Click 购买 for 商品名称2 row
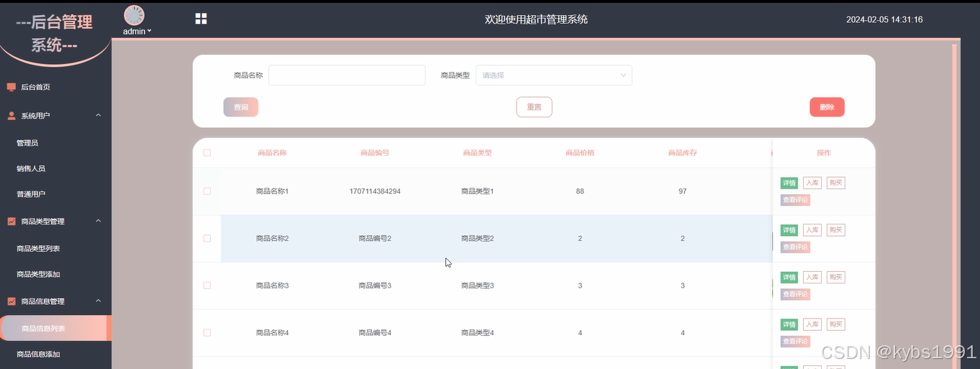The image size is (980, 369). (x=835, y=230)
